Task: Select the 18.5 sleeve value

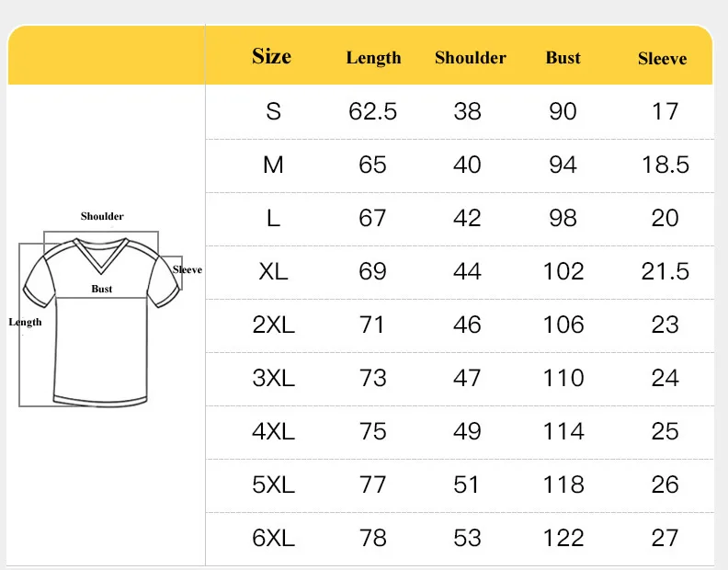Action: 665,165
